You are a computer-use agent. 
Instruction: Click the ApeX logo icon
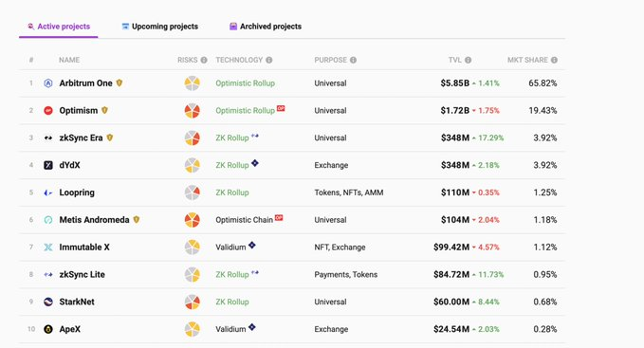coord(48,329)
